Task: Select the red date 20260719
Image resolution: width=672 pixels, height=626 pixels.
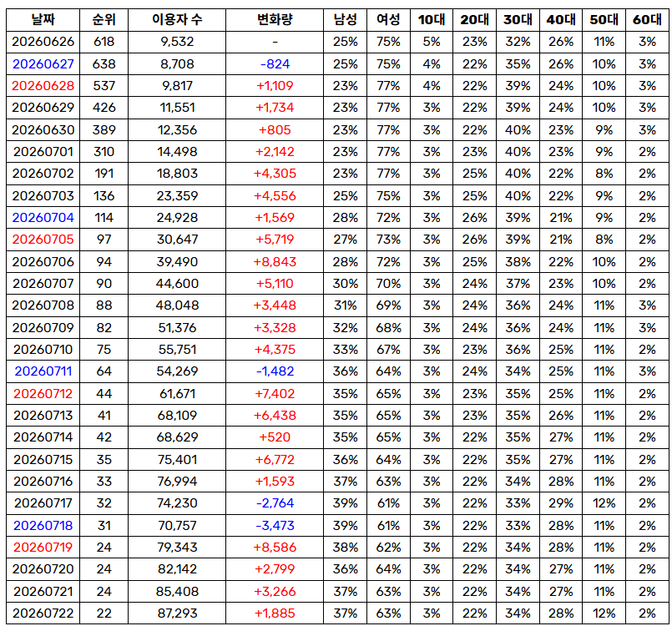Action: point(43,548)
